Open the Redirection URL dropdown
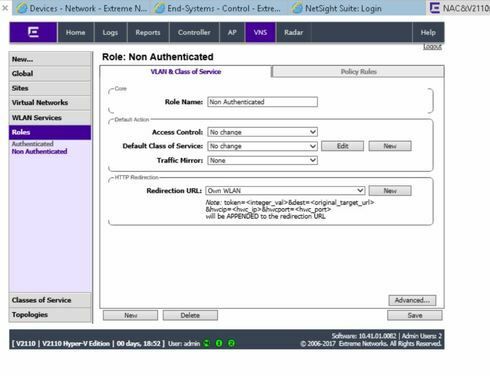Image resolution: width=490 pixels, height=376 pixels. pos(285,191)
